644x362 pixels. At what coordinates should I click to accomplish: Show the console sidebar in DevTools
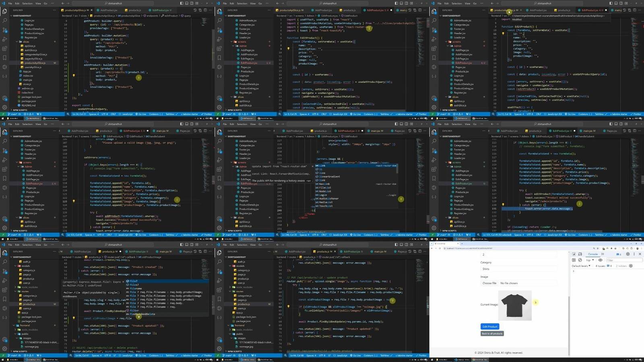(x=574, y=260)
